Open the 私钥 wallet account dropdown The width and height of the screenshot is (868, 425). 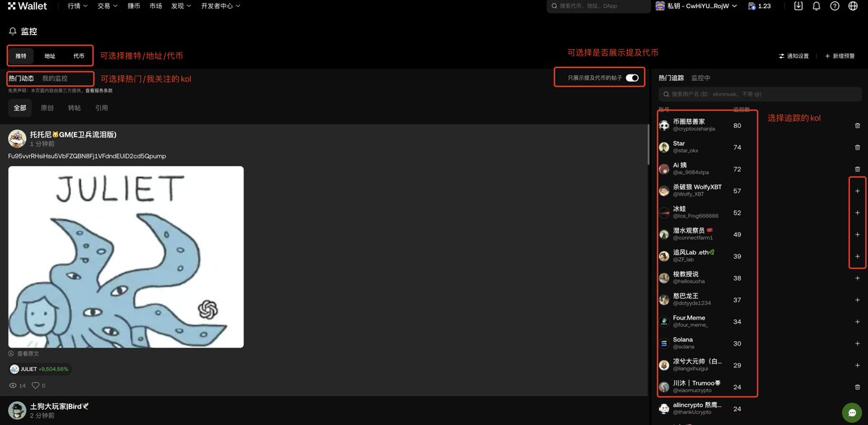[x=697, y=6]
